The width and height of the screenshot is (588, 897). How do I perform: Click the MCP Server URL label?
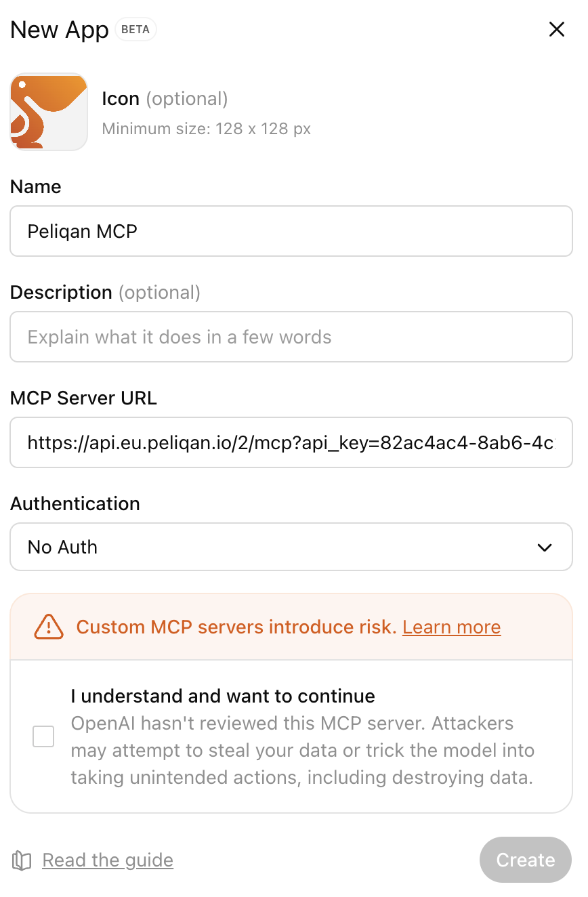pyautogui.click(x=83, y=398)
